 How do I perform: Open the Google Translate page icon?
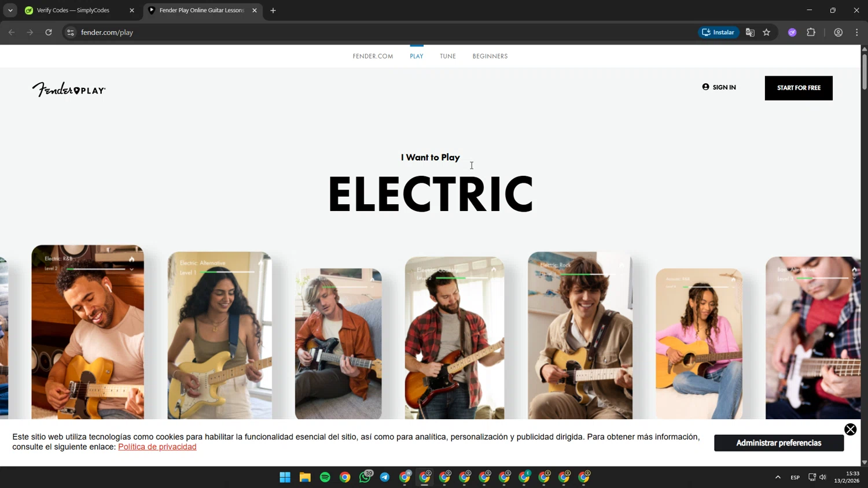pos(750,32)
